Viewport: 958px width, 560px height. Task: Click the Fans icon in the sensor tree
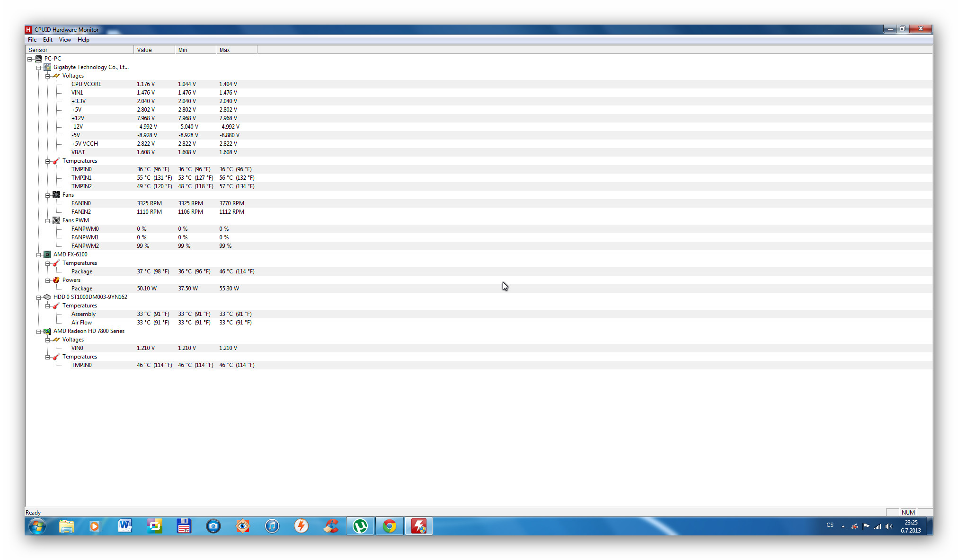coord(56,195)
